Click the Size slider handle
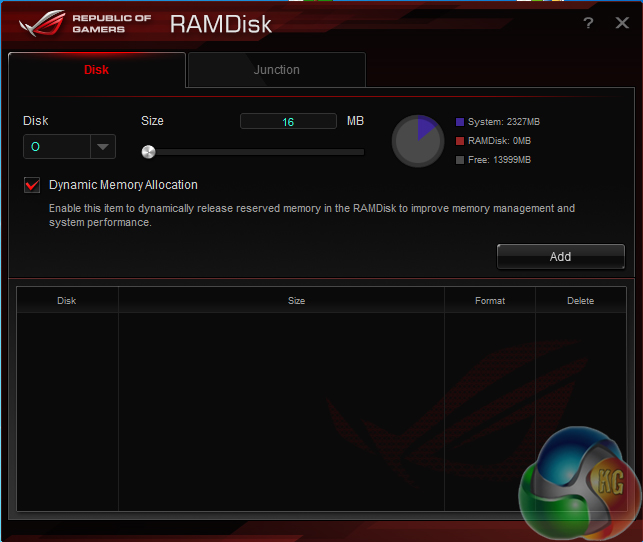The image size is (643, 542). point(148,152)
